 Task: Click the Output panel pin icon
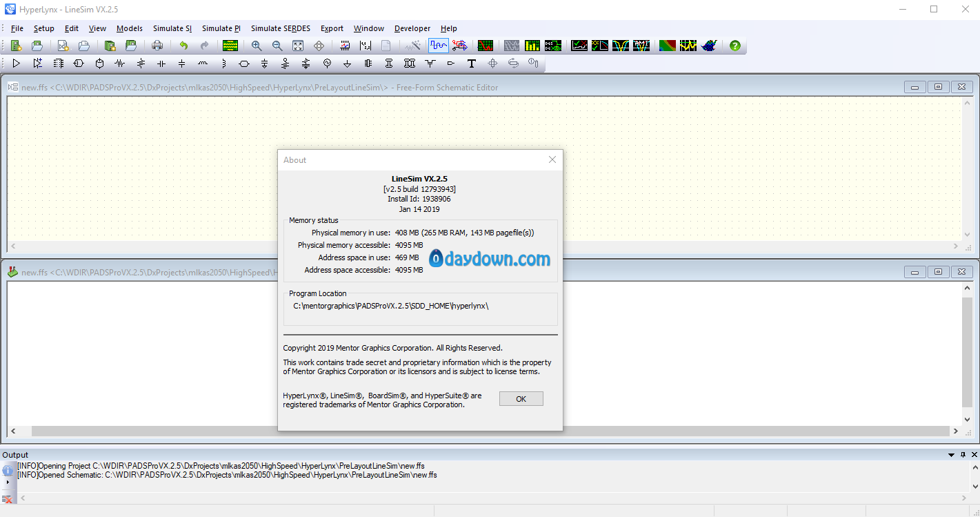tap(963, 455)
